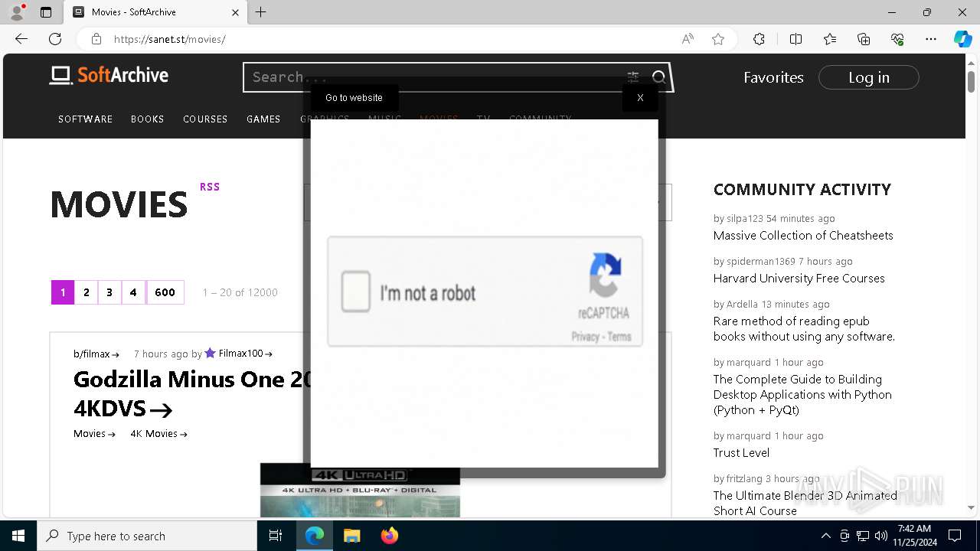Screen dimensions: 980x551
Task: Close the Movies - SoftArchive tab
Action: pos(235,12)
